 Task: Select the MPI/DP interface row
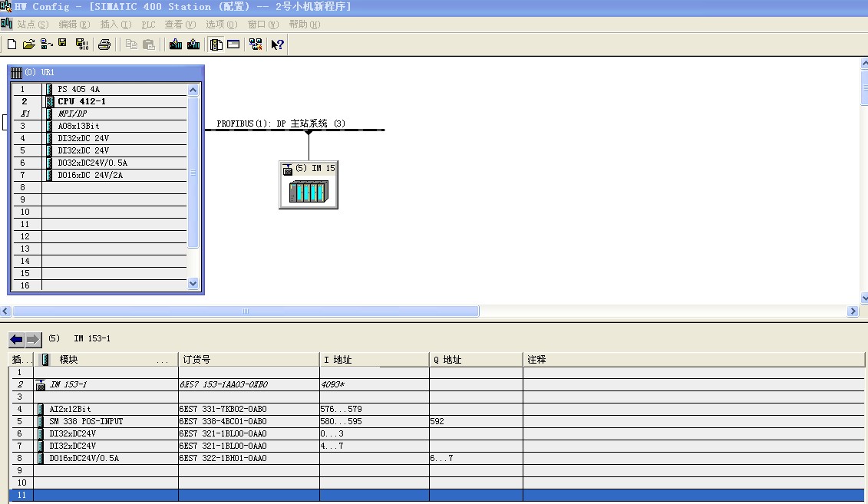[100, 114]
